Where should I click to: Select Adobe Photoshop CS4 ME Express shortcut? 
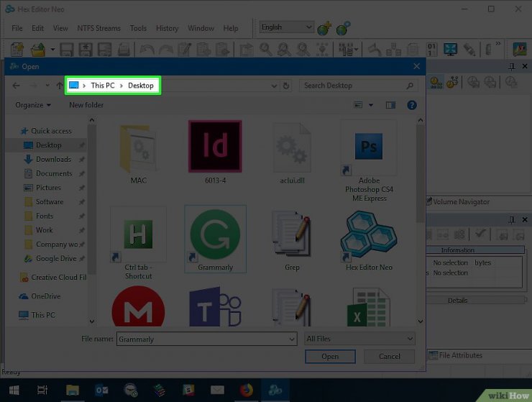(x=369, y=161)
